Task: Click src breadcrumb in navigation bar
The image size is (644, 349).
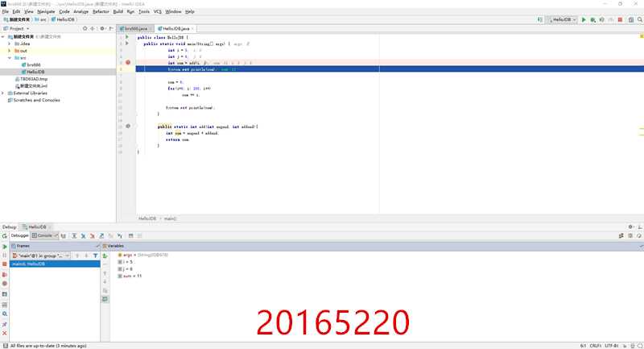Action: [x=41, y=19]
